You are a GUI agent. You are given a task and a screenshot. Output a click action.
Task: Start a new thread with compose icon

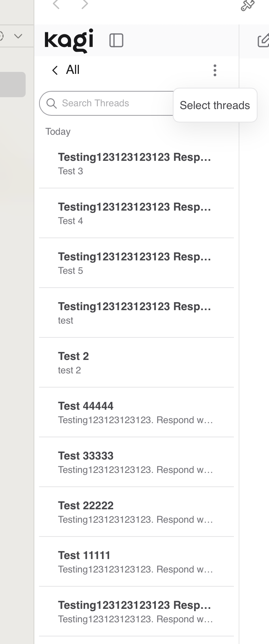(x=263, y=40)
